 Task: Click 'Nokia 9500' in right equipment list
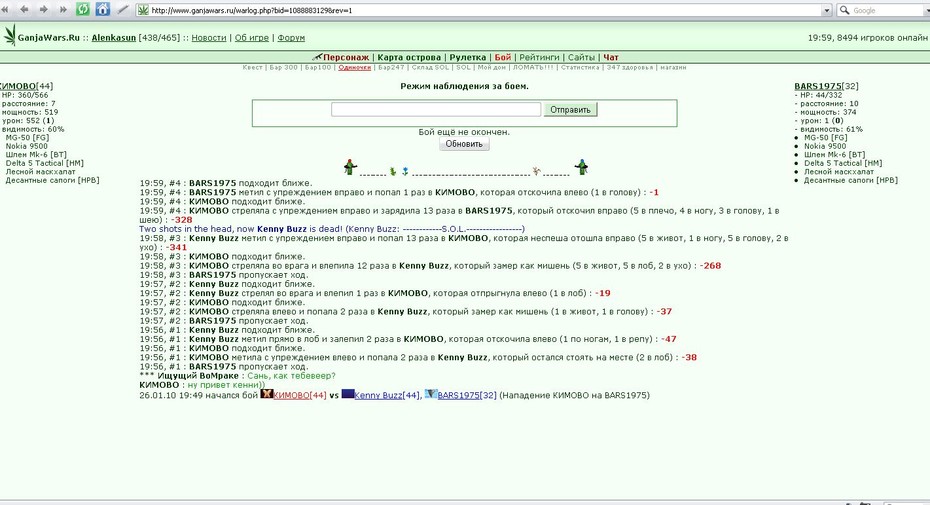point(825,146)
